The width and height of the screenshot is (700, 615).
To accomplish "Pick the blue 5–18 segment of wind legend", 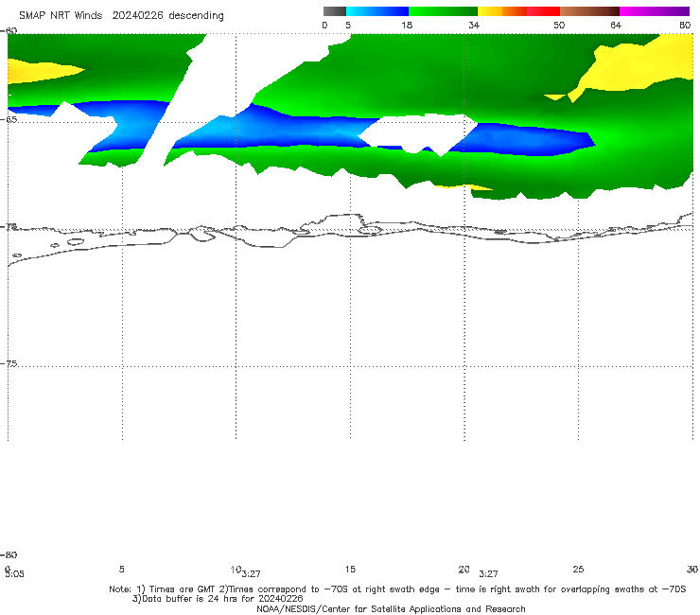I will pyautogui.click(x=377, y=11).
